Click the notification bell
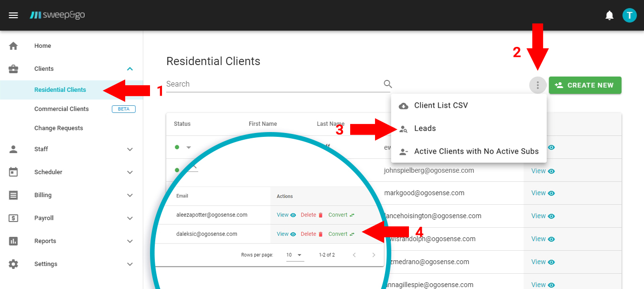This screenshot has width=644, height=289. click(x=609, y=15)
